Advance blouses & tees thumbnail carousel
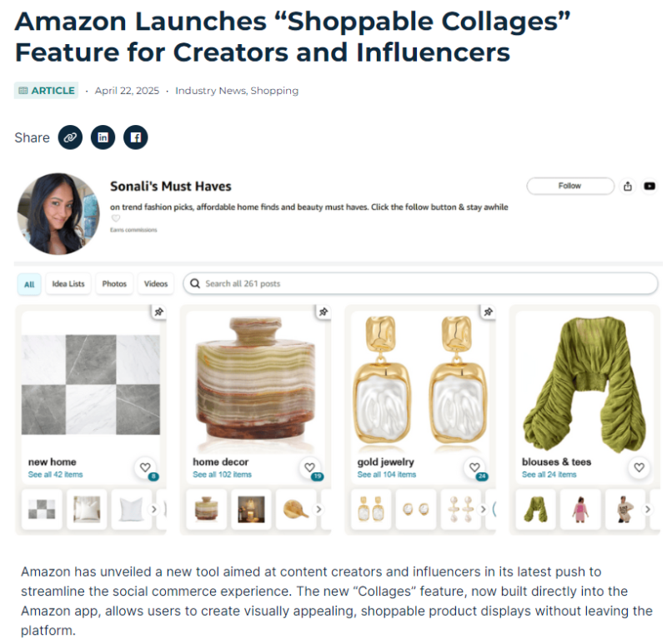The height and width of the screenshot is (644, 667). [648, 509]
